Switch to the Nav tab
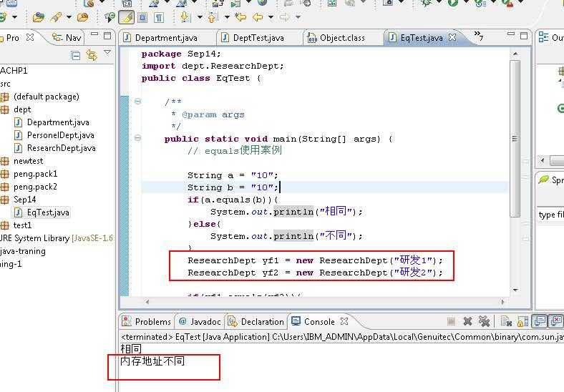Screen dimensions: 564x392 click(x=67, y=37)
